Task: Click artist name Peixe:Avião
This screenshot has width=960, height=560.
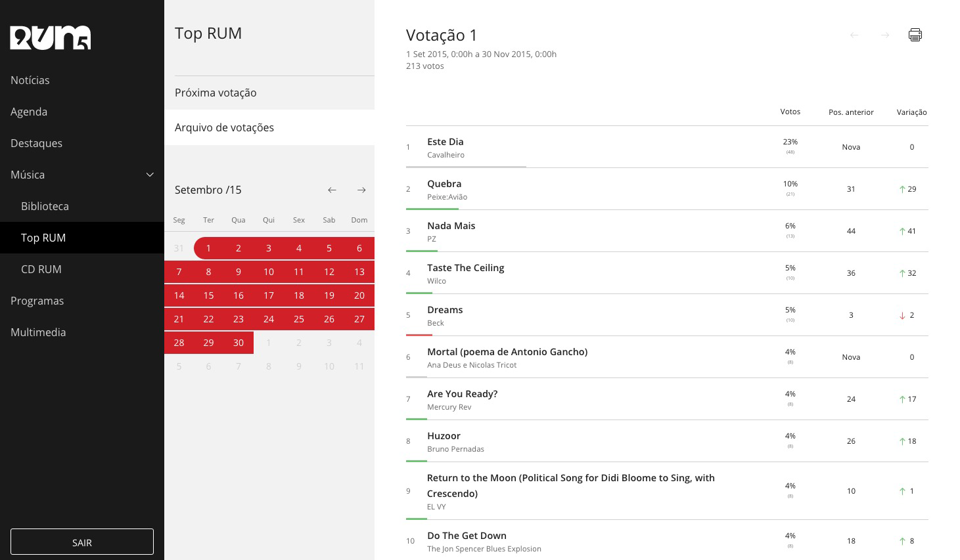Action: pos(447,197)
